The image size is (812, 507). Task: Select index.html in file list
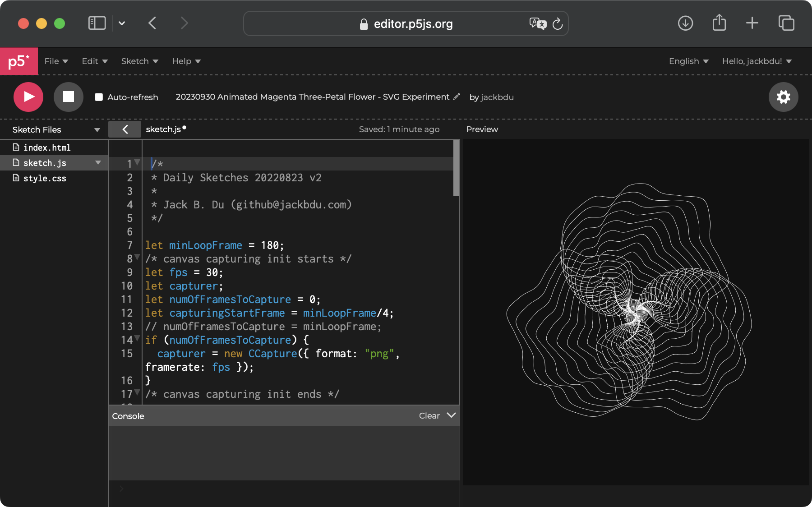click(x=47, y=147)
